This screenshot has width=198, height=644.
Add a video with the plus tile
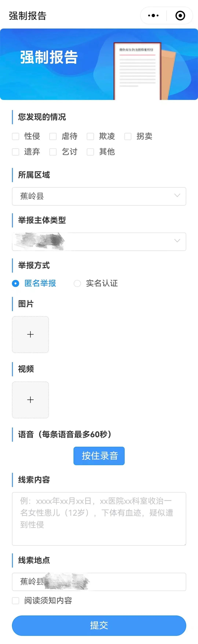(x=30, y=400)
